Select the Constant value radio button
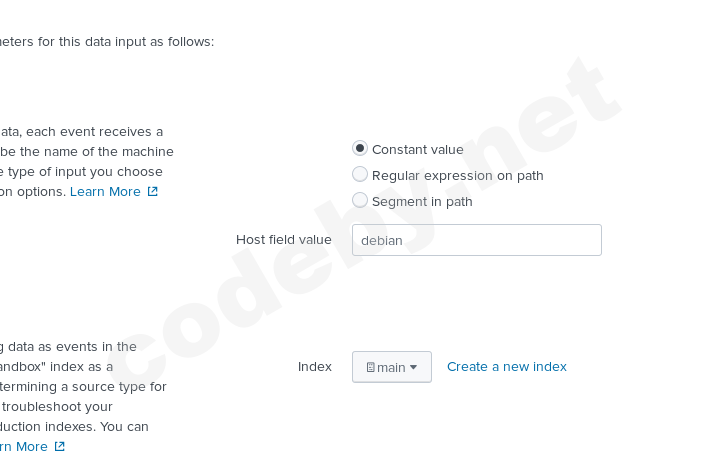722x466 pixels. pyautogui.click(x=360, y=148)
